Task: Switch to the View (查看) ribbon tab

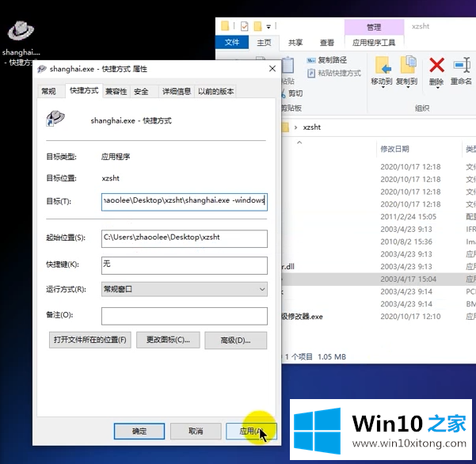Action: point(327,43)
